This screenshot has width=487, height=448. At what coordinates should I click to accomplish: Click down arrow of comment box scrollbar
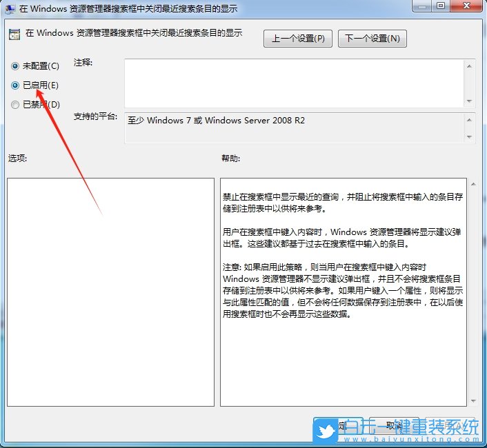coord(469,101)
